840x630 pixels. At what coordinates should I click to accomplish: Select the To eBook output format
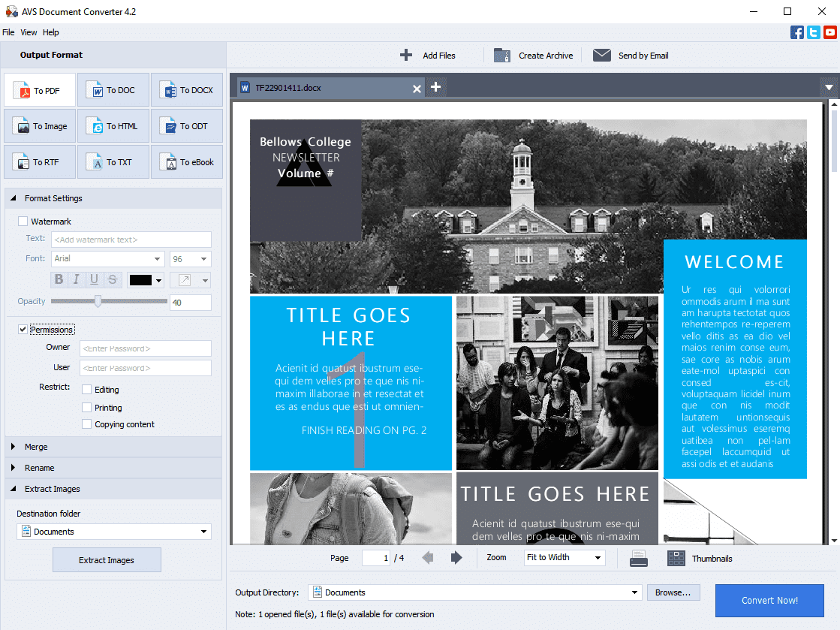coord(187,161)
